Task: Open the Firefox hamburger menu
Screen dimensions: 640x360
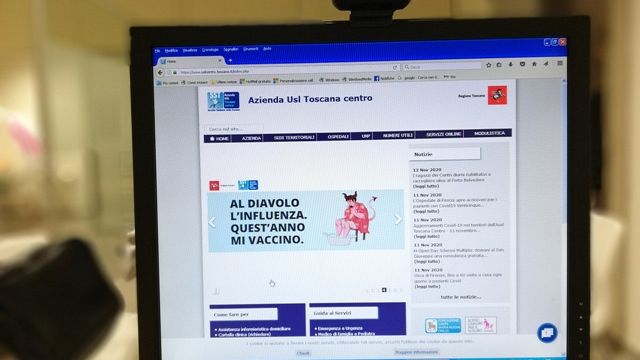Action: pos(560,63)
